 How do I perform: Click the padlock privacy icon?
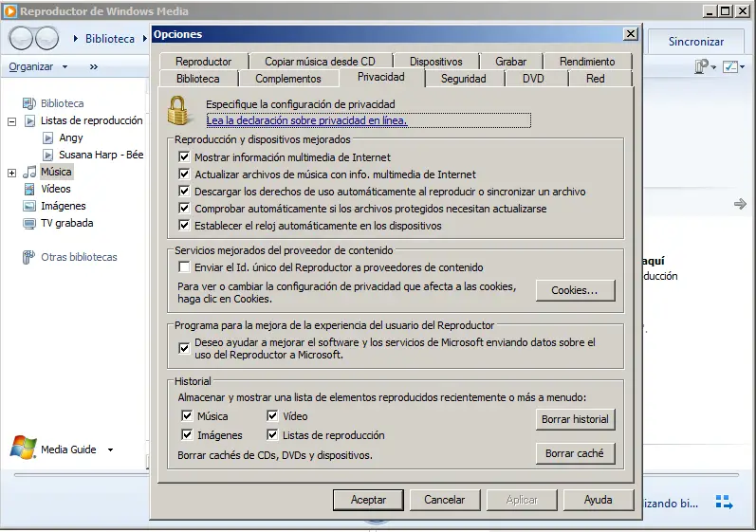pos(177,110)
